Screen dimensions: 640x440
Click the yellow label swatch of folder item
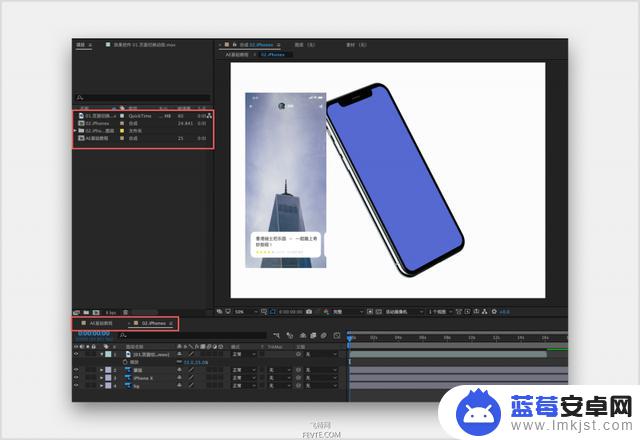click(x=122, y=131)
